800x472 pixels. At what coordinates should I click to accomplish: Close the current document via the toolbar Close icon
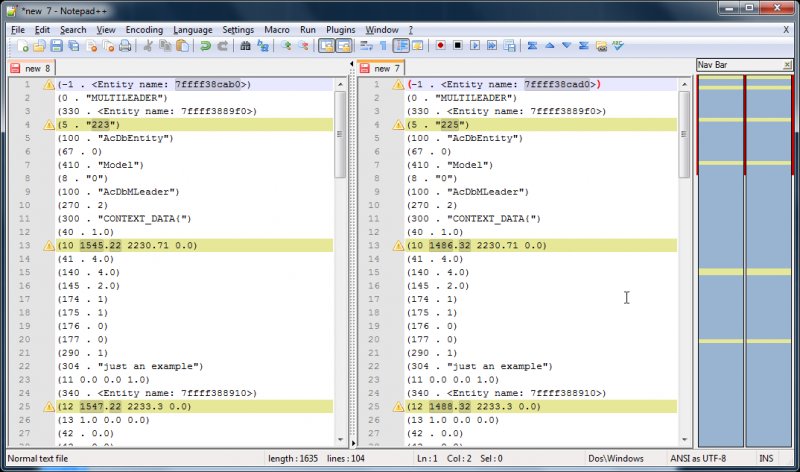[x=92, y=46]
